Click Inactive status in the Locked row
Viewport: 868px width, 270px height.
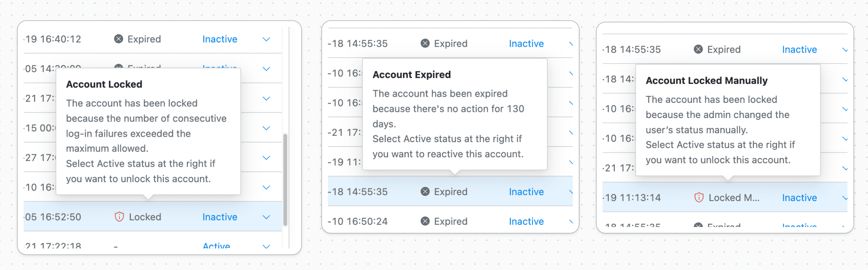point(220,217)
